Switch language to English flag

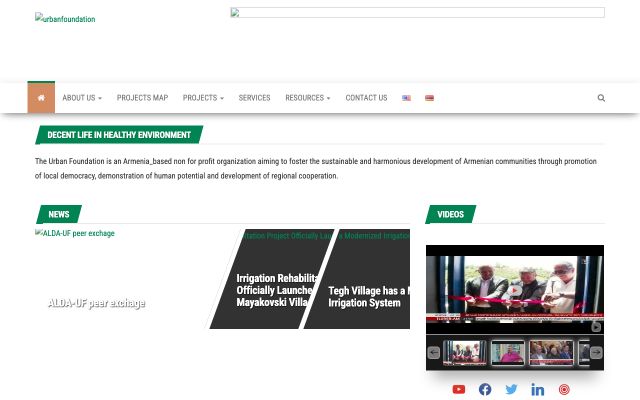click(407, 98)
